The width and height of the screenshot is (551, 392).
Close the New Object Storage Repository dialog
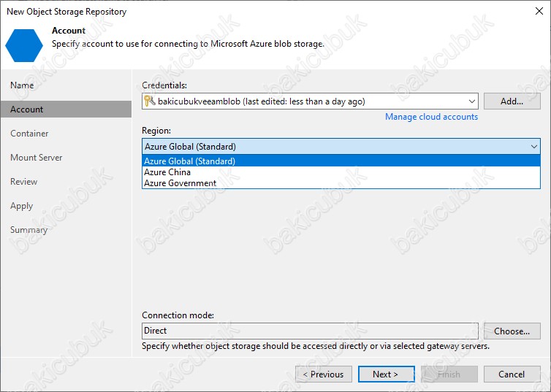tap(539, 11)
